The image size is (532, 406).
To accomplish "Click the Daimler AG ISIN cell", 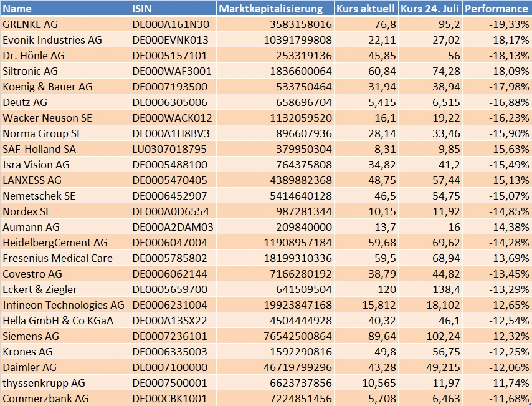I will tap(170, 367).
